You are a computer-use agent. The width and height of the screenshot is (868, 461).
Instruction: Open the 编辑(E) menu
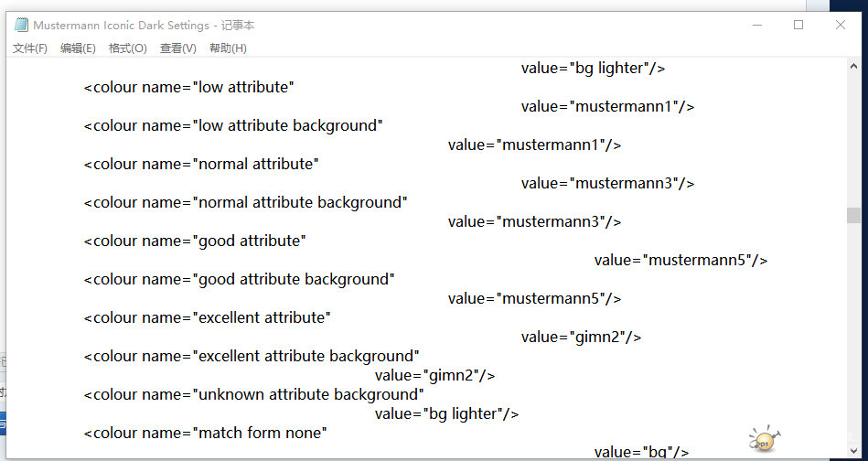78,48
